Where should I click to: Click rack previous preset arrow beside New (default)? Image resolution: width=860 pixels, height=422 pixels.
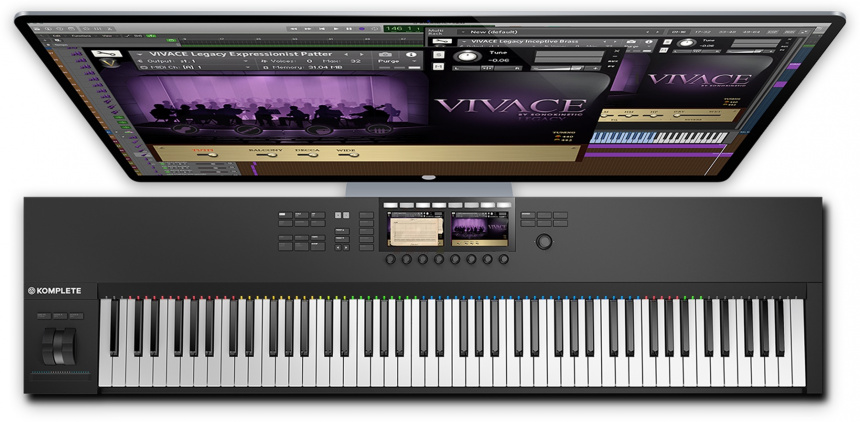(x=649, y=32)
